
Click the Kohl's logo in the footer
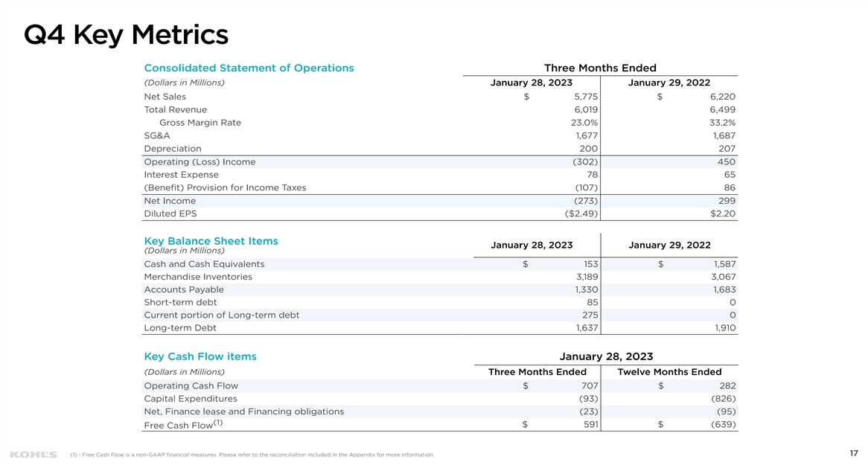[x=33, y=454]
